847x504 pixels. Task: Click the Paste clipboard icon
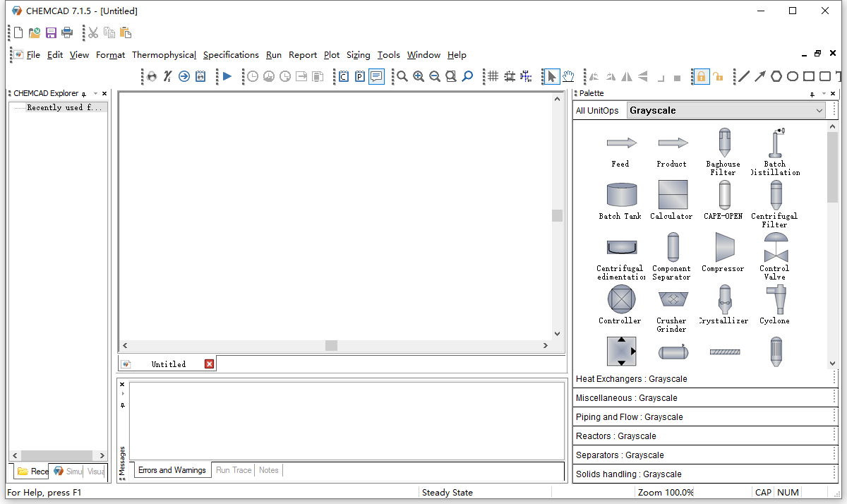(x=126, y=32)
